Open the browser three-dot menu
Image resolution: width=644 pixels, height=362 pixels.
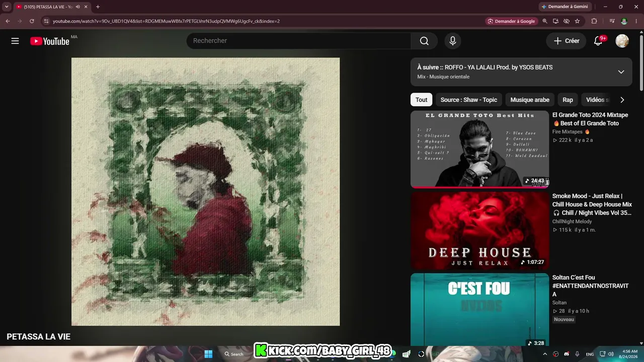pos(636,21)
